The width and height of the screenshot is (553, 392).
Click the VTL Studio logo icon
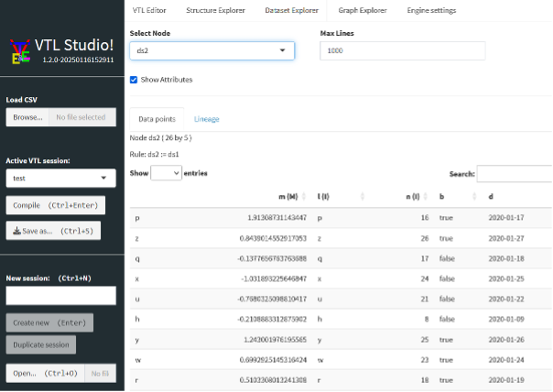coord(18,52)
